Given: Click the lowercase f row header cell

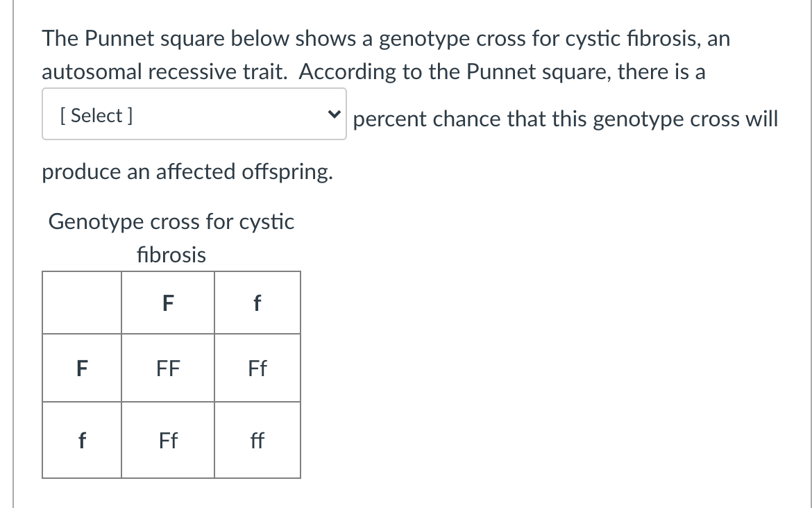Looking at the screenshot, I should click(x=81, y=440).
